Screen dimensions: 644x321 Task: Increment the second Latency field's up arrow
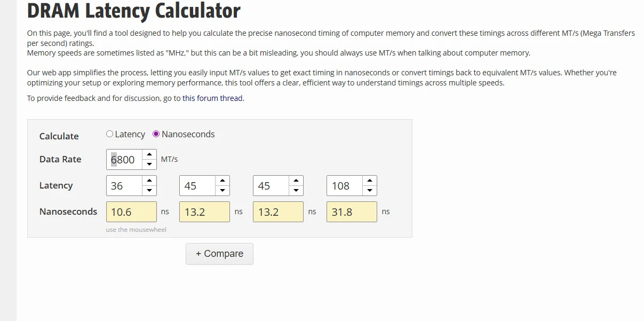click(x=223, y=181)
